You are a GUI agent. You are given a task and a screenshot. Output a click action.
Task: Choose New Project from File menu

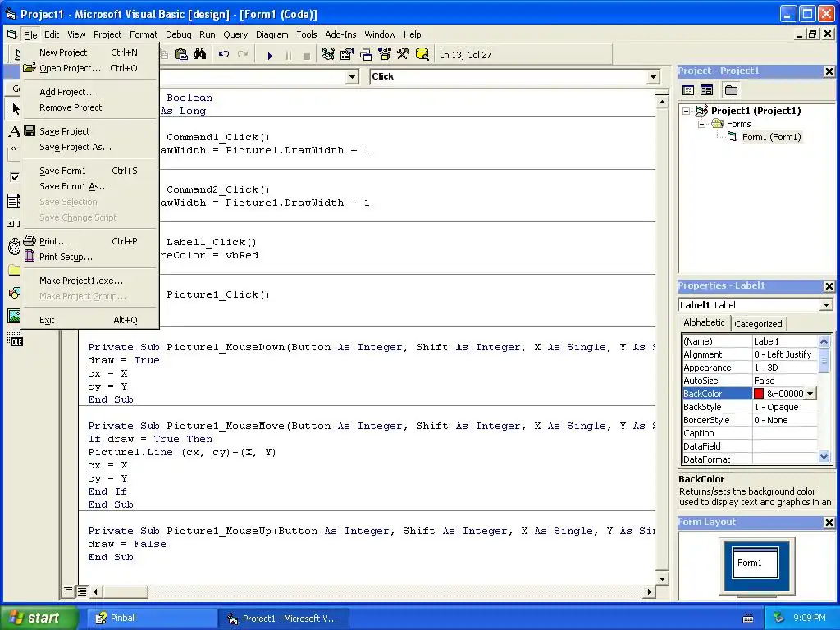click(x=90, y=52)
